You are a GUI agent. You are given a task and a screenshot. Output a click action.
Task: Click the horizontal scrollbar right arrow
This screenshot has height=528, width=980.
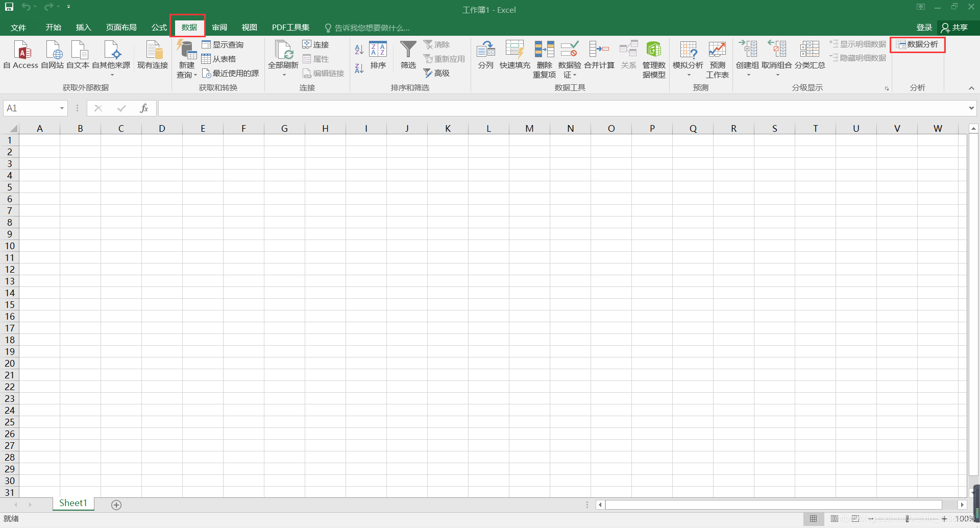coord(962,505)
